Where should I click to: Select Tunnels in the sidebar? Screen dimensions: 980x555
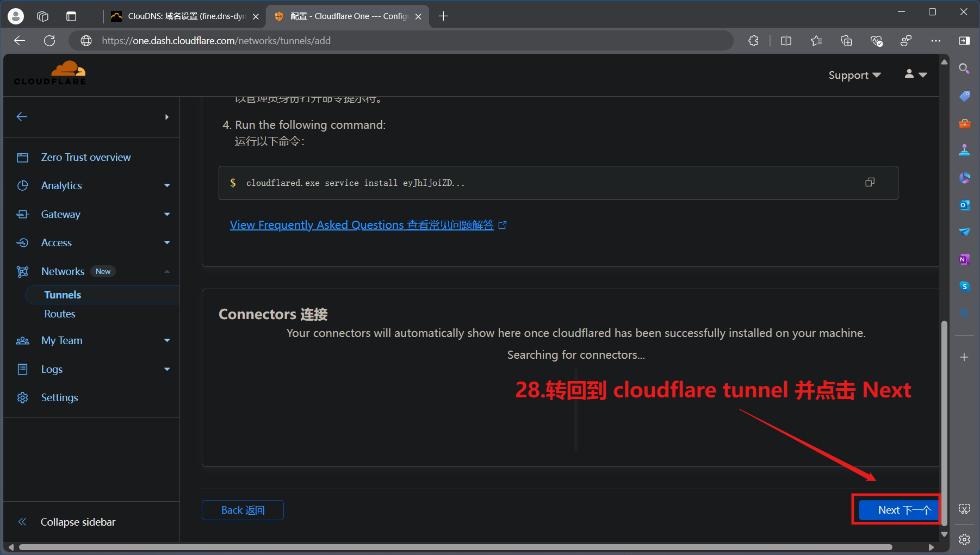[x=63, y=295]
